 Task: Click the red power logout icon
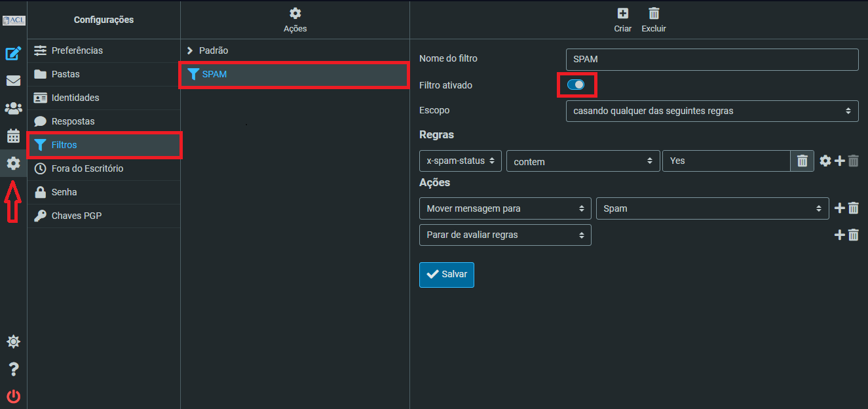[13, 396]
